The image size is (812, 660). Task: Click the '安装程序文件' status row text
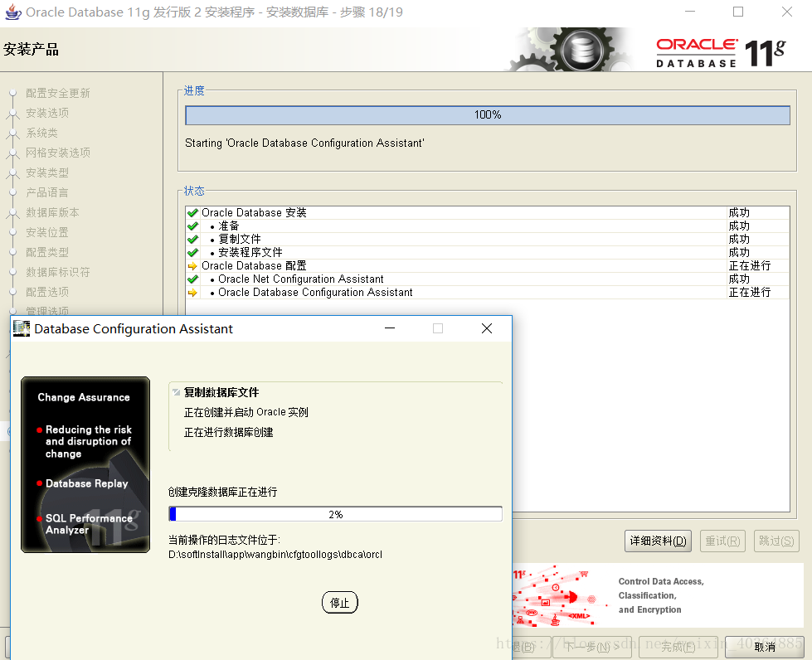(250, 253)
